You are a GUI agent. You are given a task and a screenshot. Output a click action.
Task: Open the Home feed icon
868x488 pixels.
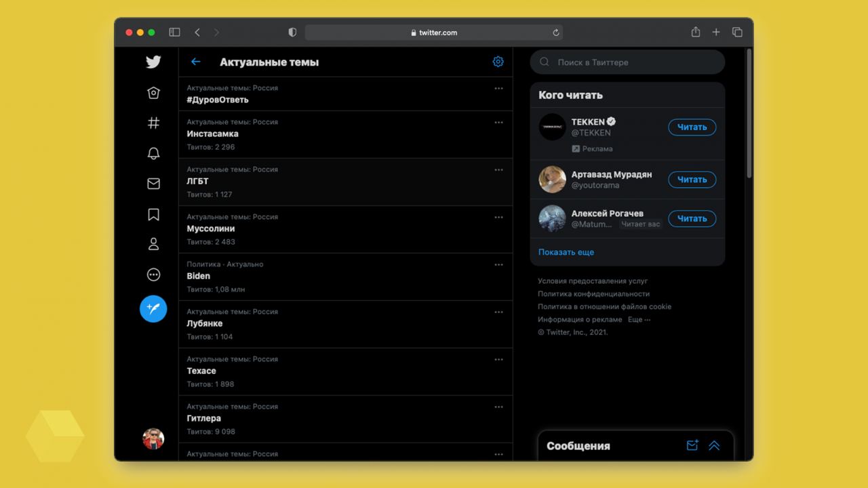tap(153, 93)
